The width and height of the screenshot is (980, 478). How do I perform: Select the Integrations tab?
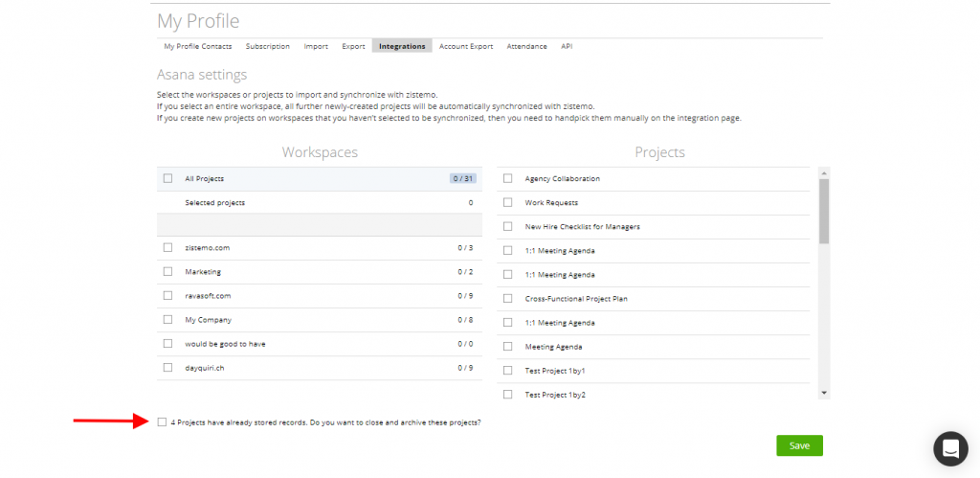pos(402,46)
